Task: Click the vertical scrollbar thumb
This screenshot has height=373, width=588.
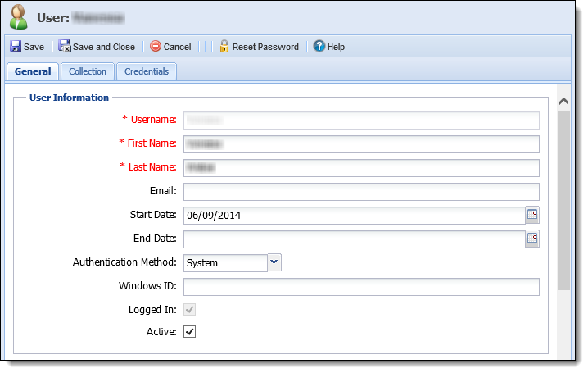Action: click(563, 201)
